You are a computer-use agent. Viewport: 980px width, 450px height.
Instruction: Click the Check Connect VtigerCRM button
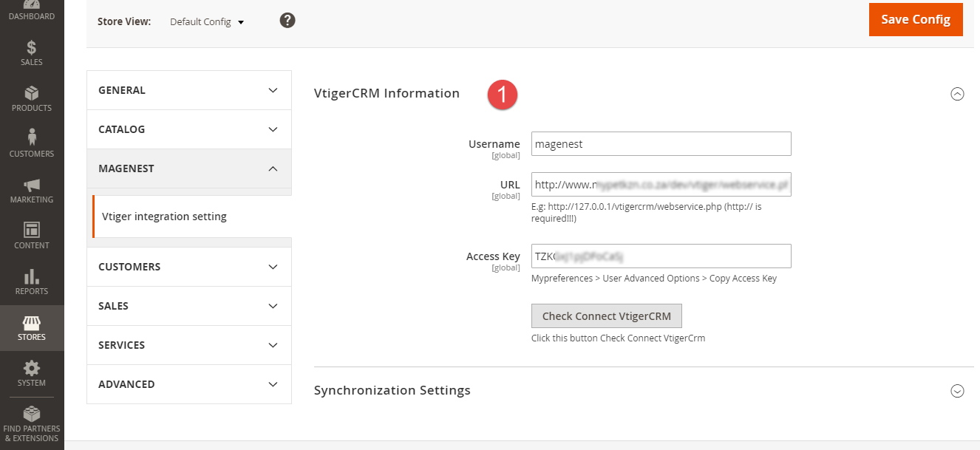pyautogui.click(x=606, y=316)
